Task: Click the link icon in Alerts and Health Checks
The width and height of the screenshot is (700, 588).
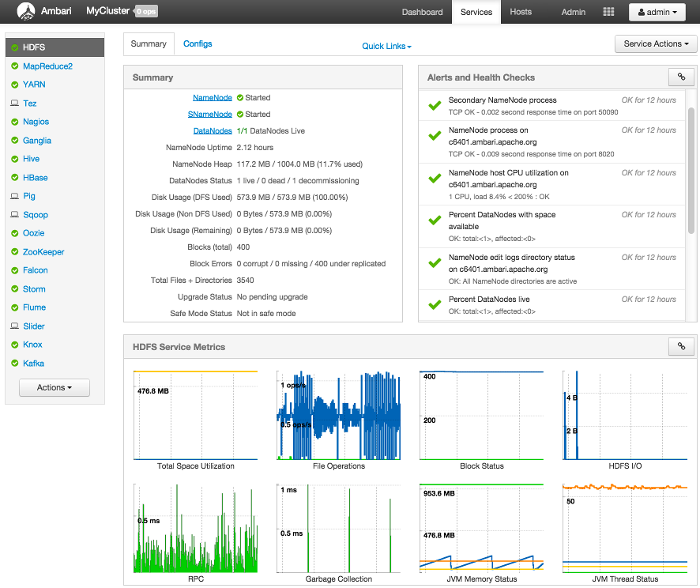Action: [681, 77]
